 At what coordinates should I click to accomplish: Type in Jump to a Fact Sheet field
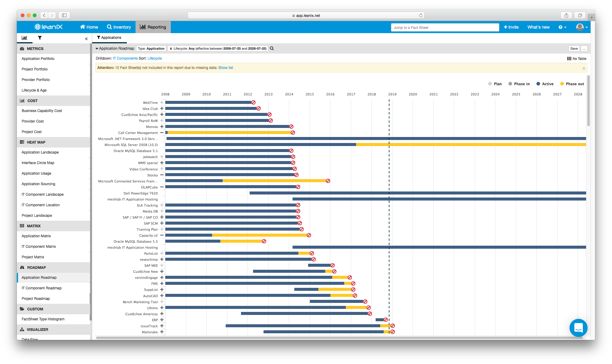click(x=445, y=27)
